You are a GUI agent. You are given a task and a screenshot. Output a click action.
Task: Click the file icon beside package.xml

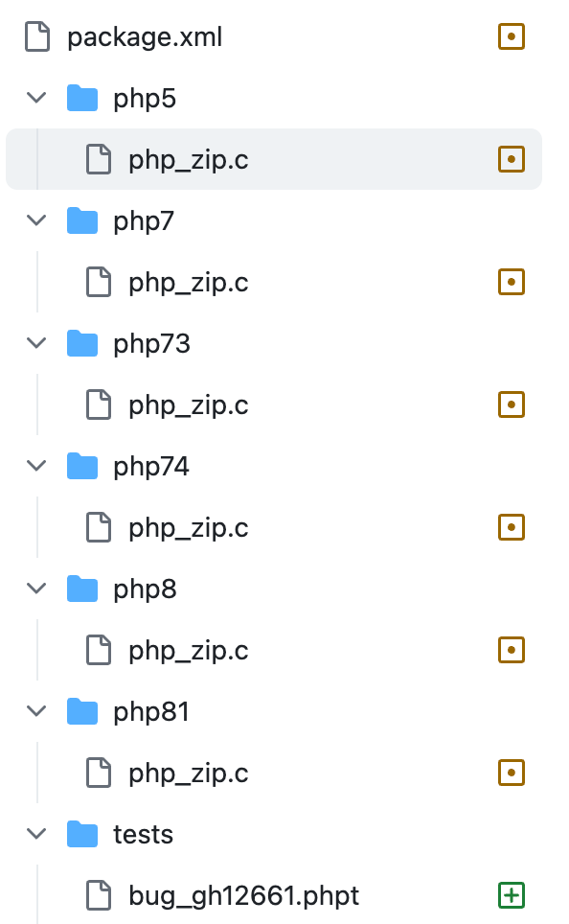(37, 36)
